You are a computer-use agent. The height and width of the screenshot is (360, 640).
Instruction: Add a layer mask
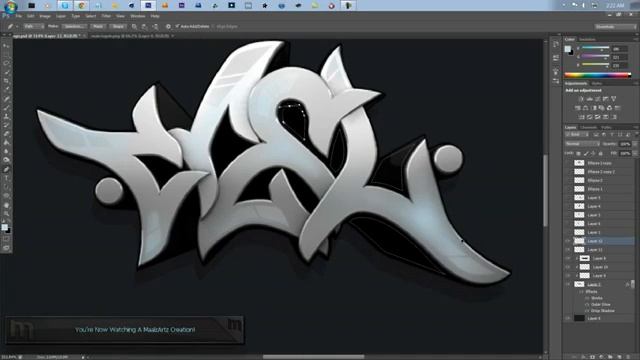(592, 357)
